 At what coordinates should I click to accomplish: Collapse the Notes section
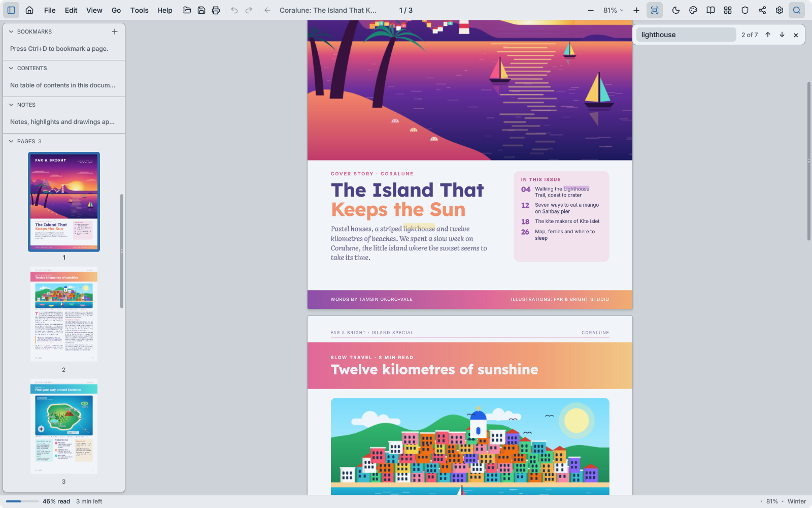(11, 105)
